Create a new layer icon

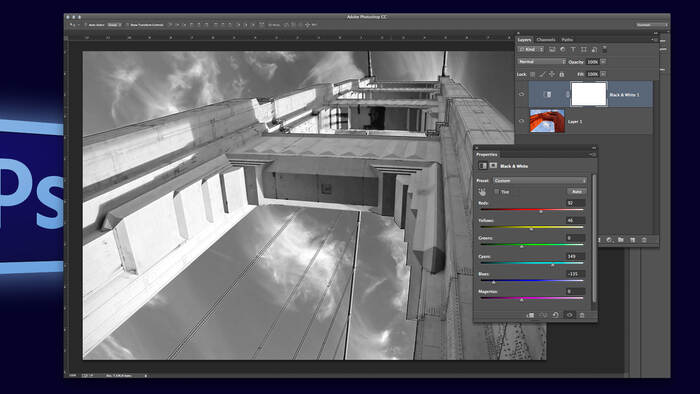coord(632,240)
